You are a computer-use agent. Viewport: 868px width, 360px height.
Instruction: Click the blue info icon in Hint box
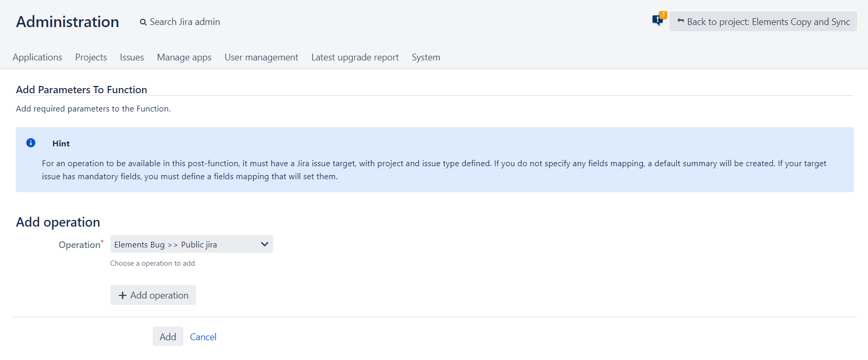pos(31,143)
